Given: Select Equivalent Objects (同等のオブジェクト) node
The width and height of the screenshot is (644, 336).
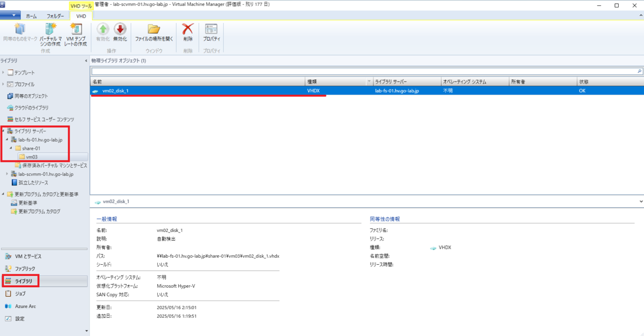Looking at the screenshot, I should (x=31, y=96).
